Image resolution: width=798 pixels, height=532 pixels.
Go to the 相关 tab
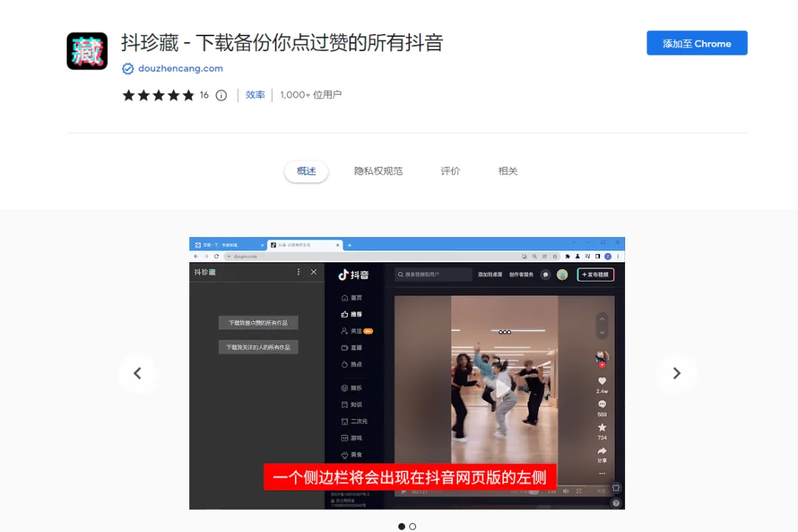pyautogui.click(x=508, y=171)
